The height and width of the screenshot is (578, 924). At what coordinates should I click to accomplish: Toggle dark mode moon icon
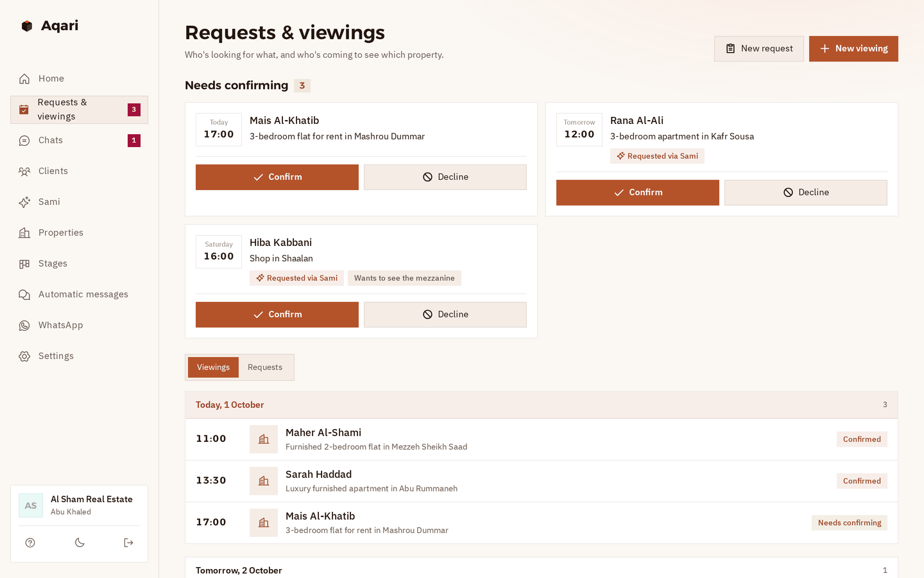point(80,543)
